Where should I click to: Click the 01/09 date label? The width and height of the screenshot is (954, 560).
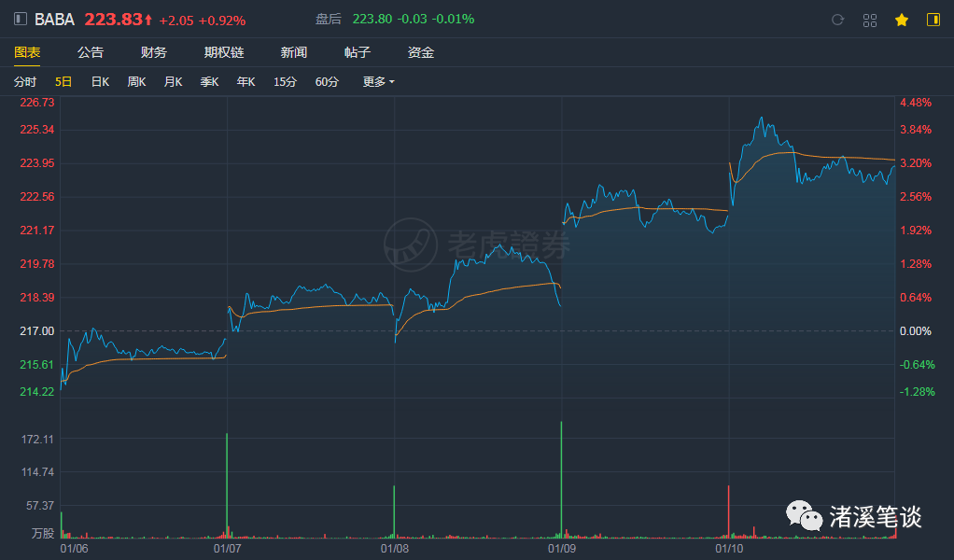pos(562,549)
